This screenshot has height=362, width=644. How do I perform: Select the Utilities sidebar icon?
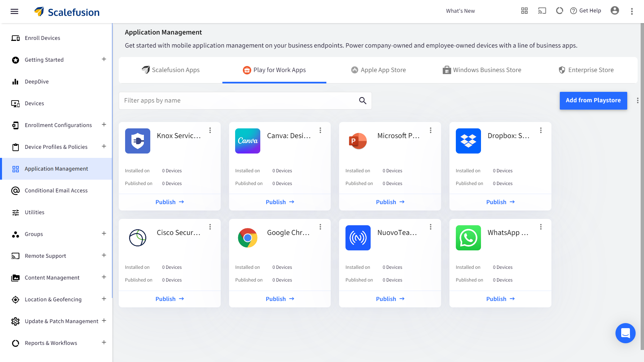point(15,212)
